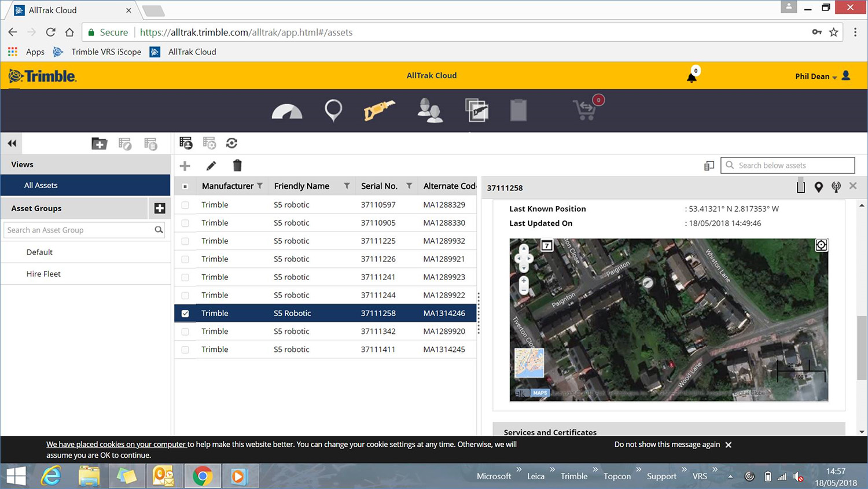Open the Manufacturer column filter
The height and width of the screenshot is (489, 868).
tap(260, 186)
